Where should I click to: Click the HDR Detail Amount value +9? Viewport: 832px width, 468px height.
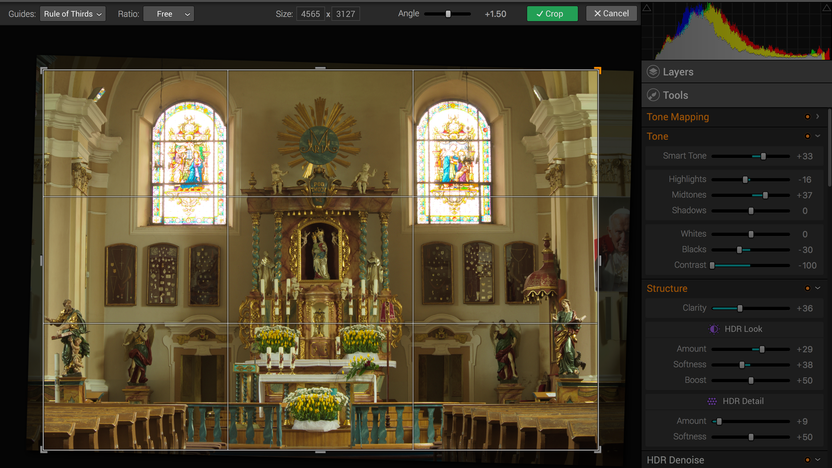(x=802, y=421)
